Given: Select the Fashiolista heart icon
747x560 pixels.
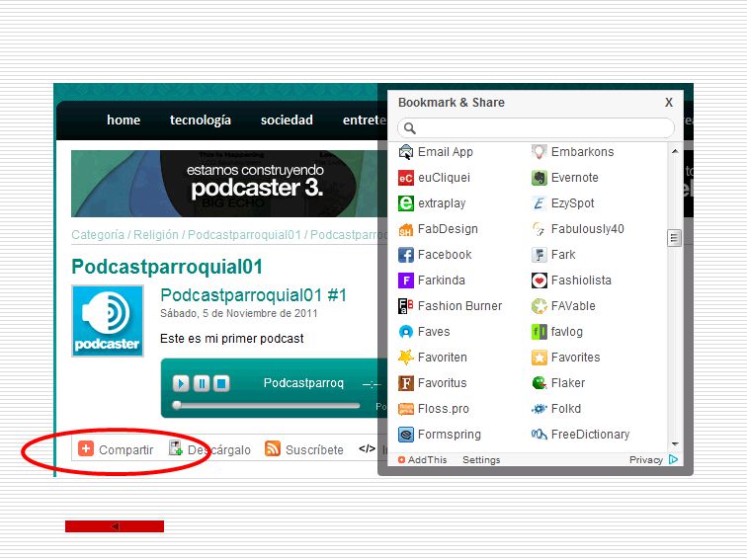Looking at the screenshot, I should coord(539,280).
